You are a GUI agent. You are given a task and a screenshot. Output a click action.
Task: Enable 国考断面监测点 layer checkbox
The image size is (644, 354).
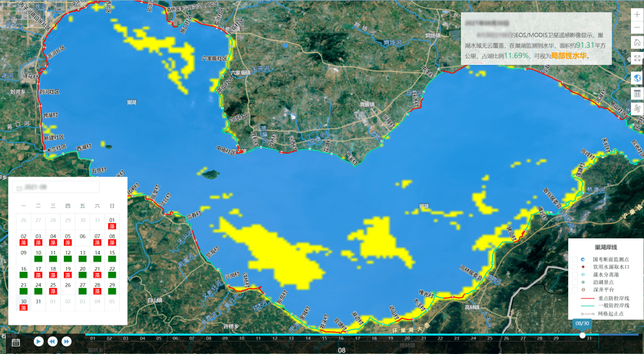pyautogui.click(x=575, y=260)
